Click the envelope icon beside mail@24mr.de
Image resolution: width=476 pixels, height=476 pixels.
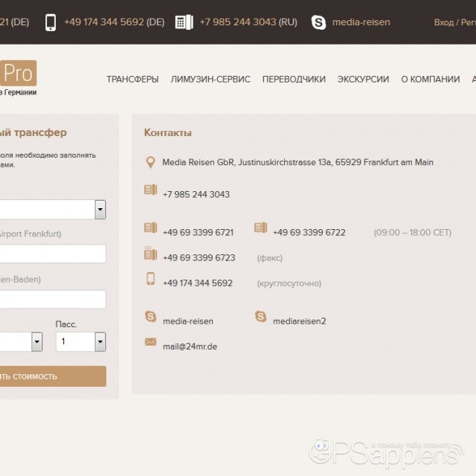pyautogui.click(x=150, y=342)
